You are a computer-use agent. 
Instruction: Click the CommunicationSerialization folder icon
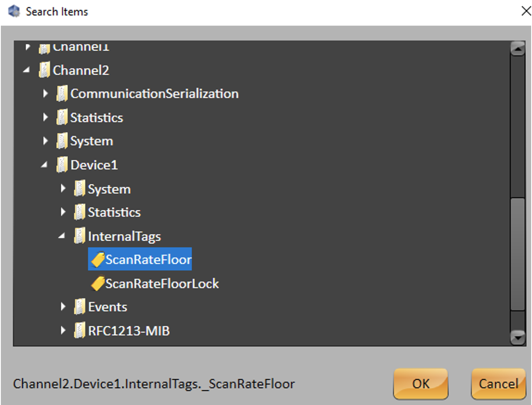tap(62, 94)
